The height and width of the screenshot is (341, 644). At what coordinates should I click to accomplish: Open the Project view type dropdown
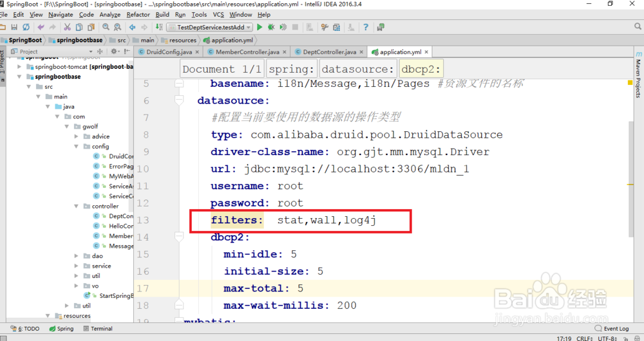91,51
